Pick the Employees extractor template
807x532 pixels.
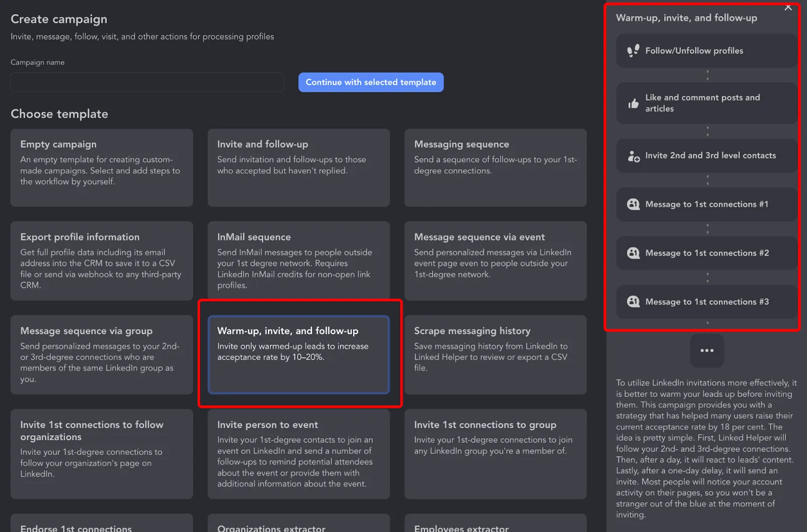coord(495,523)
